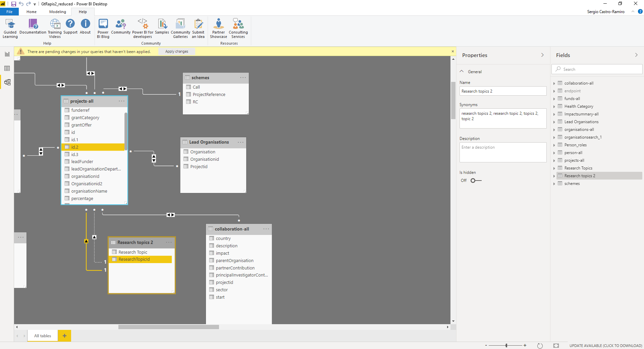Expand the projects-all table in Fields
Viewport: 644px width, 349px height.
(x=554, y=160)
